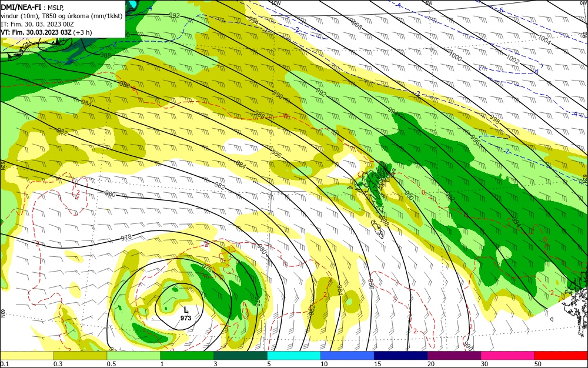Click the navy 15 mm legend band
The image size is (588, 368).
pyautogui.click(x=401, y=356)
